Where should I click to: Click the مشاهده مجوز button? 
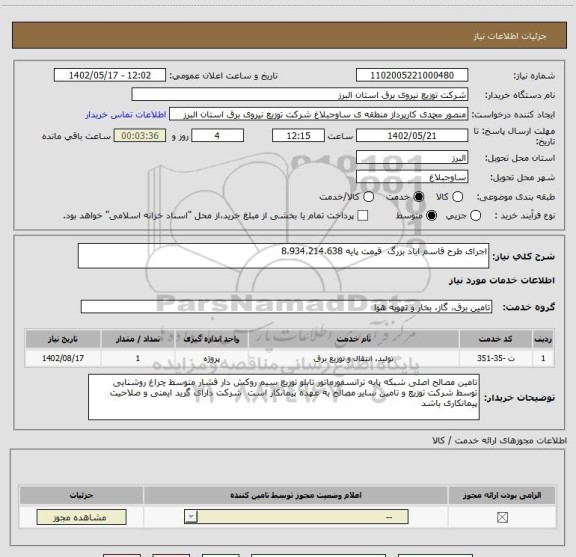tap(82, 517)
